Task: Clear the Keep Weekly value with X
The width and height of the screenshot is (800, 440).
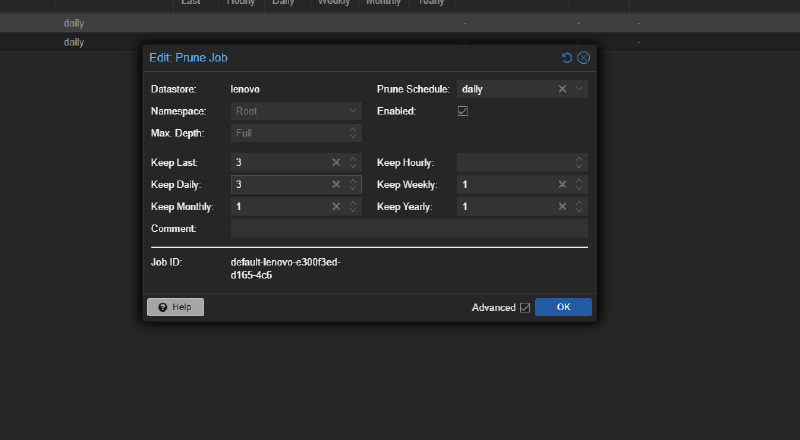Action: [x=562, y=184]
